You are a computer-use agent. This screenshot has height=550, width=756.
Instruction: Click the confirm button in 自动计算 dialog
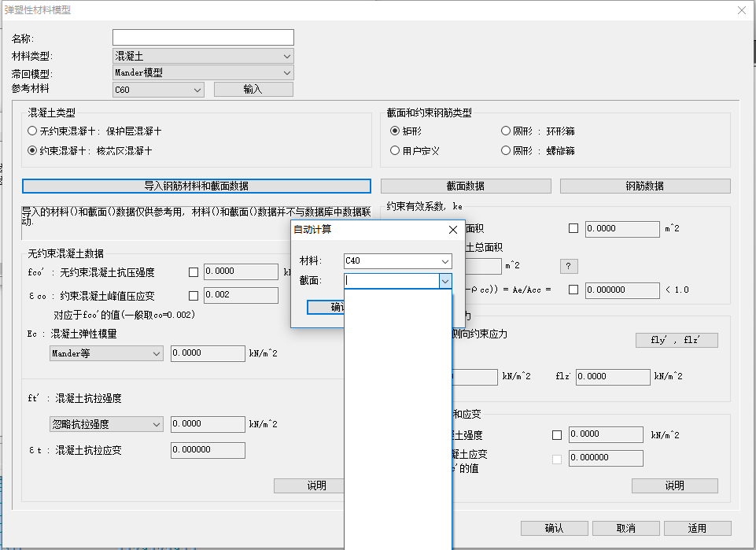(326, 307)
